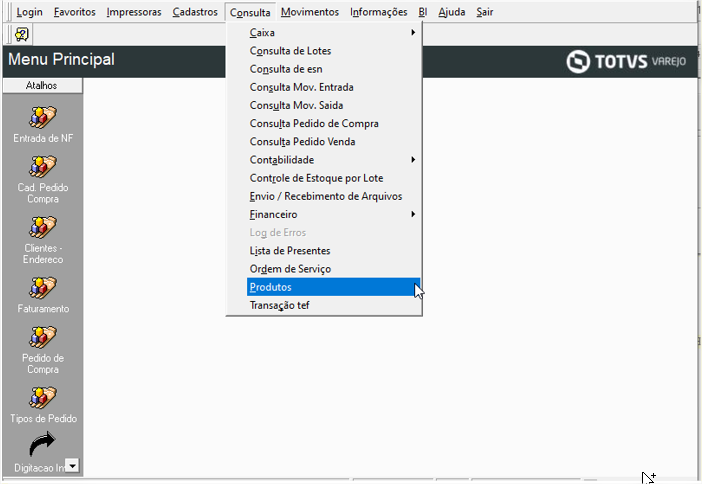The image size is (702, 484).
Task: Click the down arrow under the Atalhos list
Action: point(72,466)
